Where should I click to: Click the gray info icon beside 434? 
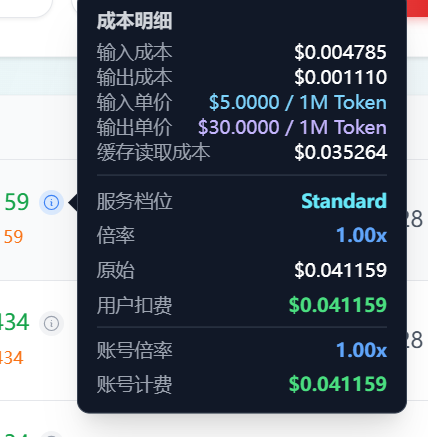coord(51,323)
